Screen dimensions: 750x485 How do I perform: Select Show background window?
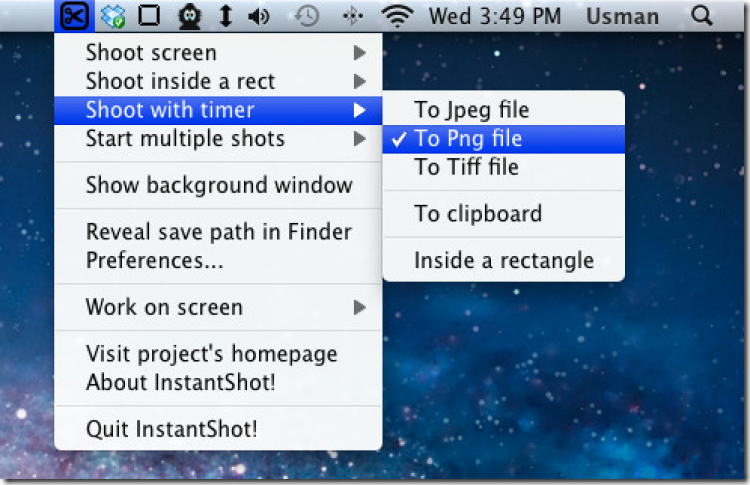219,185
